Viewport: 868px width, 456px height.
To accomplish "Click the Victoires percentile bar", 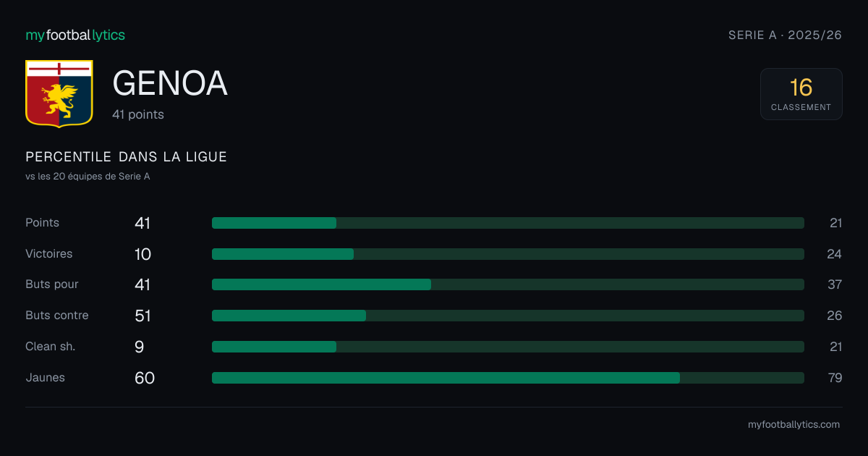I will pyautogui.click(x=508, y=254).
